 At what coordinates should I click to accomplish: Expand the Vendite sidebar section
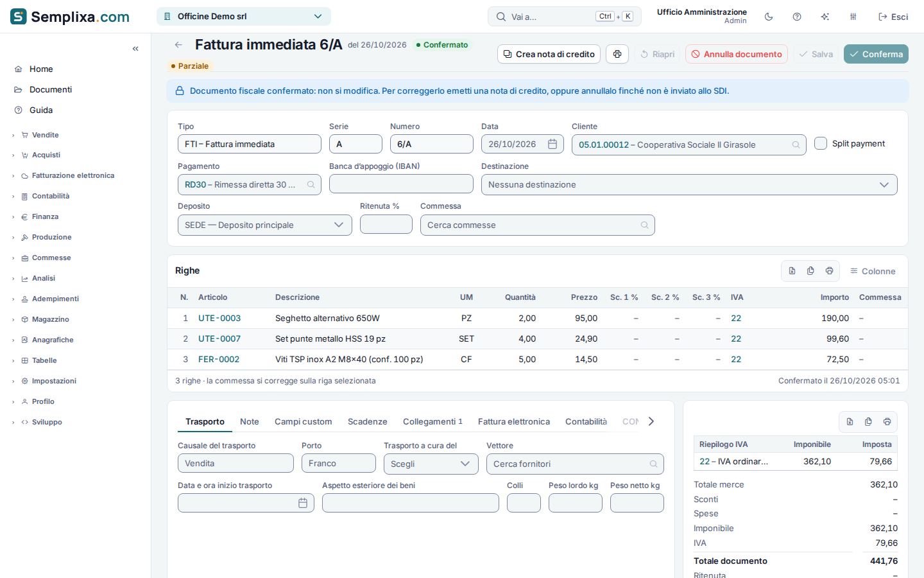click(x=45, y=135)
